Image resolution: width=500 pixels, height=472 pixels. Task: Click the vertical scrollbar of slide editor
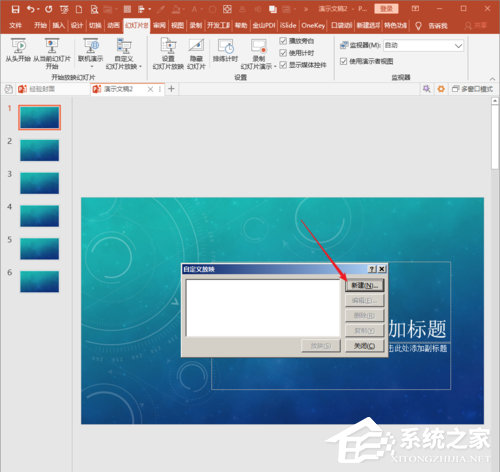495,137
